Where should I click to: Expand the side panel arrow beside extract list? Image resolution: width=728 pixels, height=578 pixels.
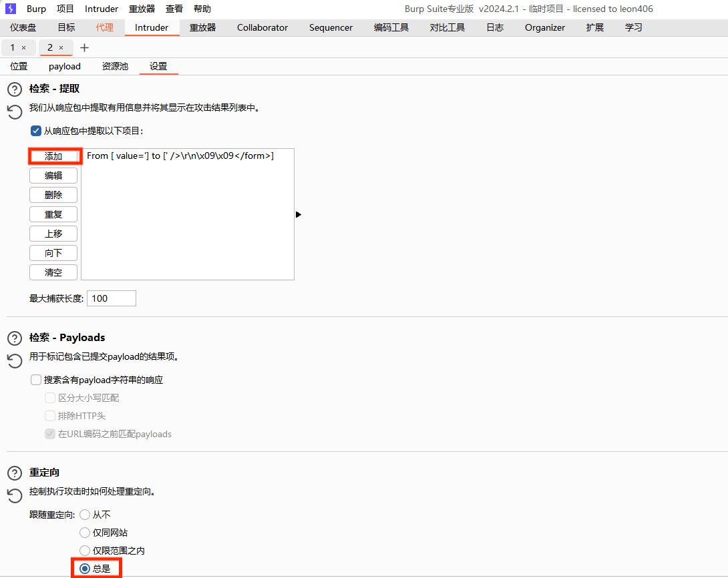point(299,214)
